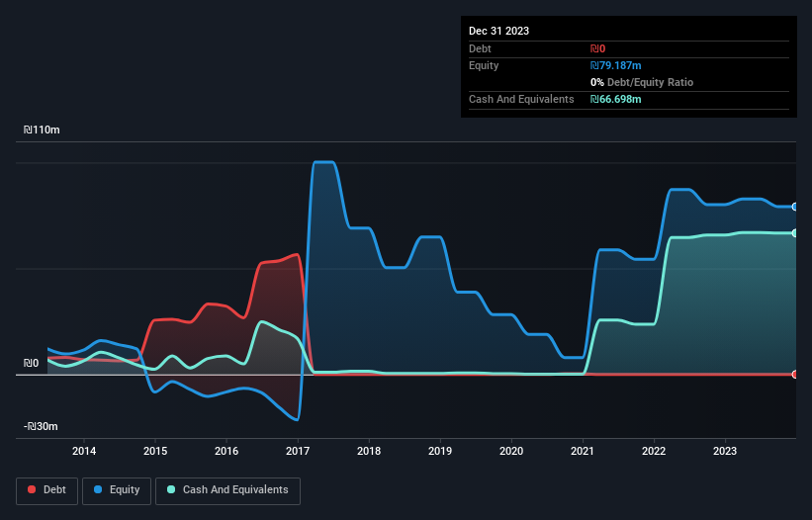Click the tooltip Cash And Equivalents label
Screen dimensions: 812x520
pyautogui.click(x=521, y=99)
